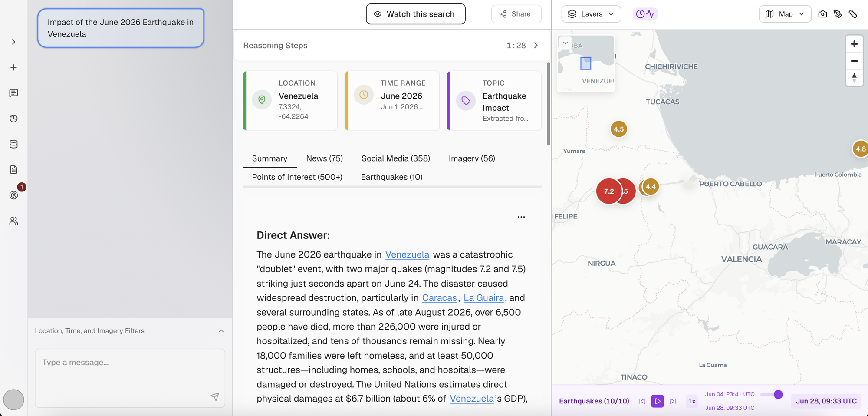The image size is (868, 416).
Task: Collapse the minimap overview chevron
Action: pos(566,43)
